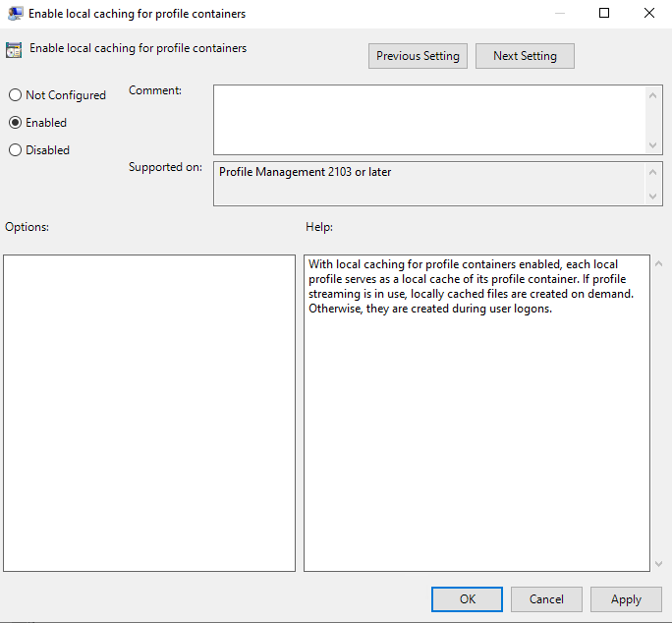This screenshot has width=672, height=623.
Task: Set the policy to Disabled
Action: pos(15,150)
